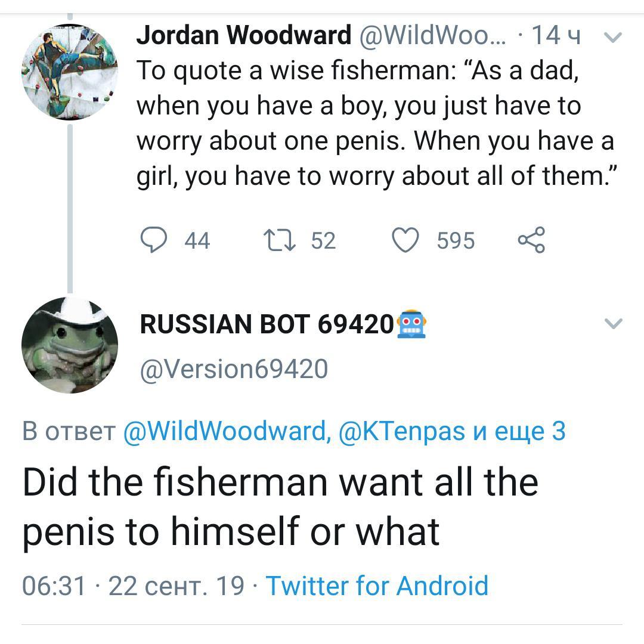Open the chevron menu on RUSSIAN BOT's reply
The height and width of the screenshot is (644, 644).
(x=613, y=324)
